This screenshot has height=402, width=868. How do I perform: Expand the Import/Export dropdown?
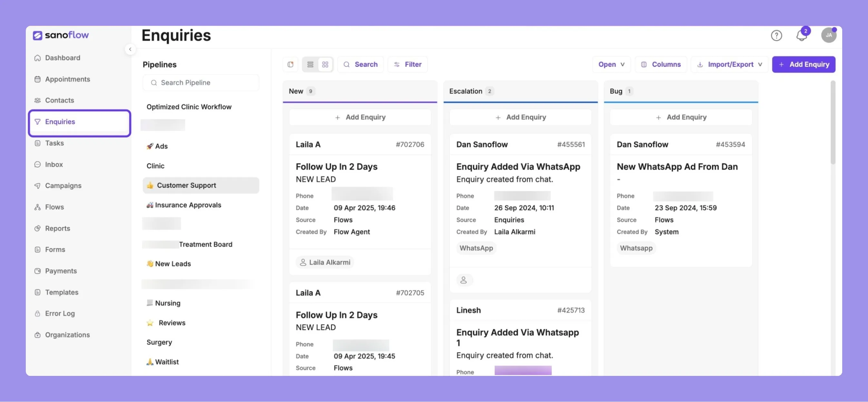(729, 64)
